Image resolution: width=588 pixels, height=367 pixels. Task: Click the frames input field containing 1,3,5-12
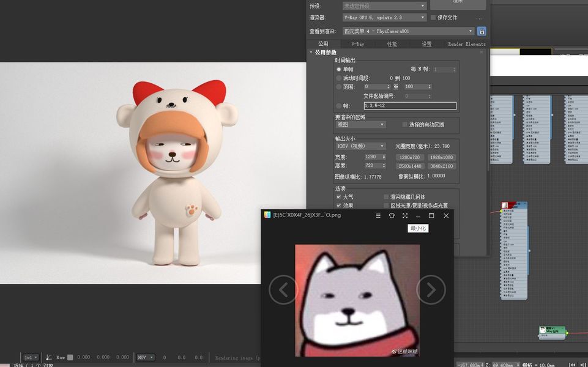(x=410, y=106)
